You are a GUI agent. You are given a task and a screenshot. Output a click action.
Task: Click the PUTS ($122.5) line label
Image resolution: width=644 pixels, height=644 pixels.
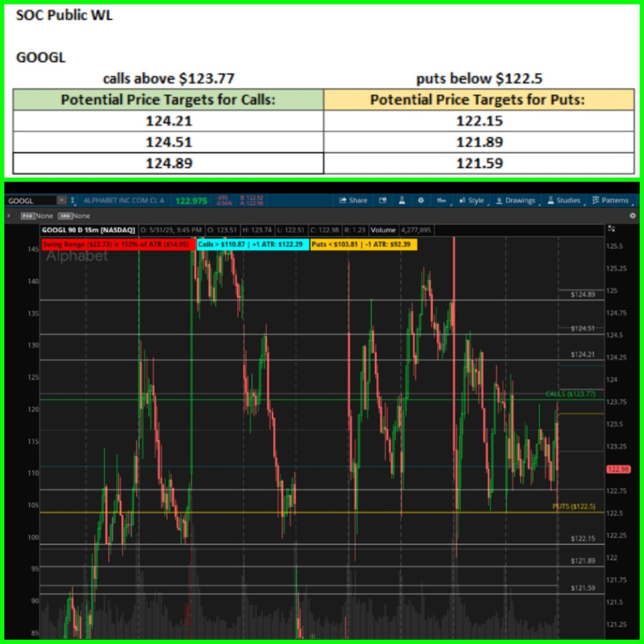[x=574, y=506]
